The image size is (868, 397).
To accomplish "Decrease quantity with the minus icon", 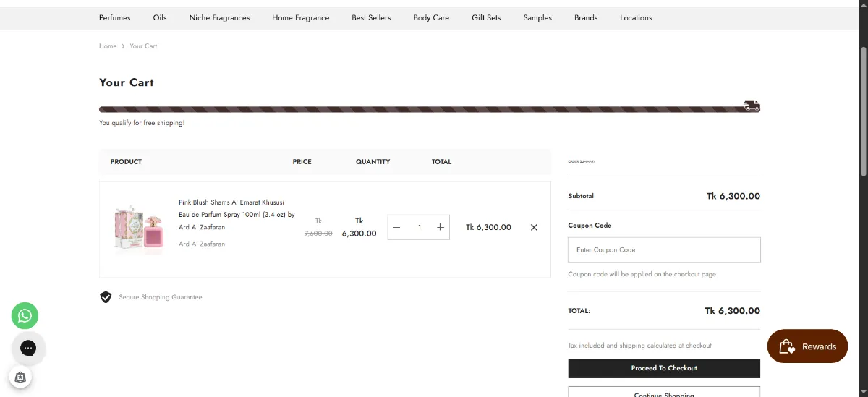I will click(x=396, y=227).
